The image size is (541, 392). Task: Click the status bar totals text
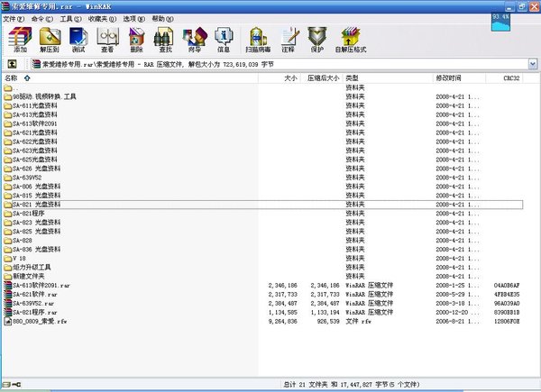352,385
